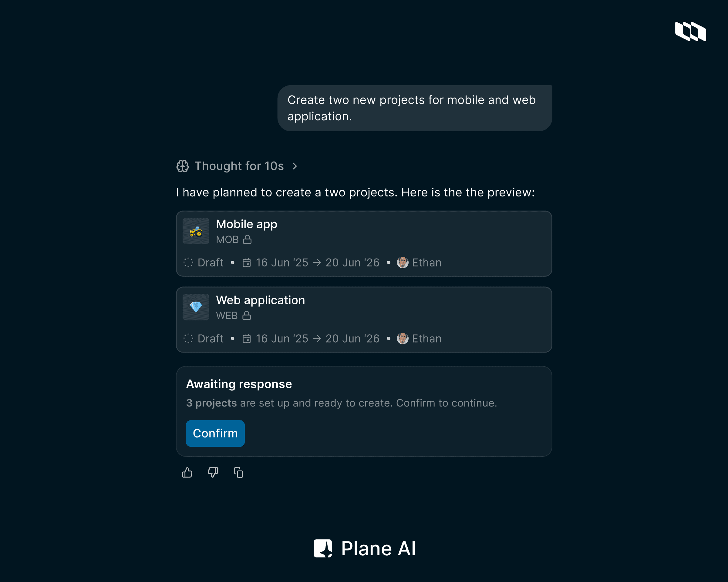Click the user message bubble about creating projects
The image size is (728, 582).
415,108
